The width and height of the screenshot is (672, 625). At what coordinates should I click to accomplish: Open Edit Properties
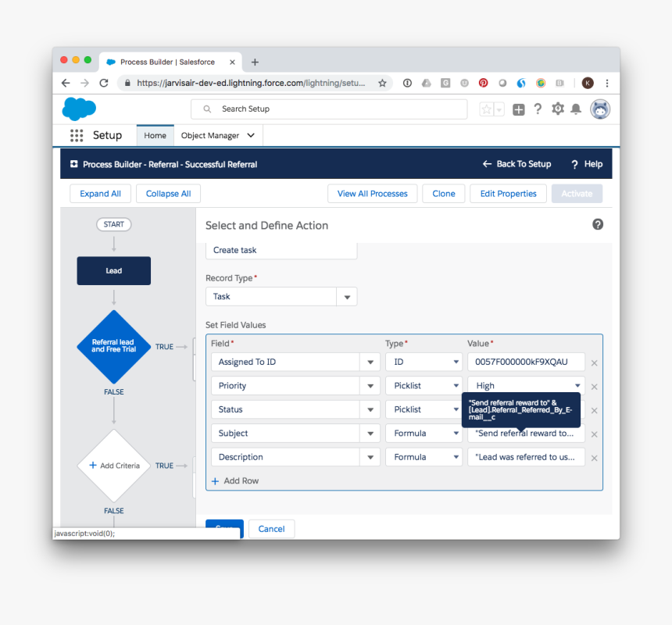(508, 194)
